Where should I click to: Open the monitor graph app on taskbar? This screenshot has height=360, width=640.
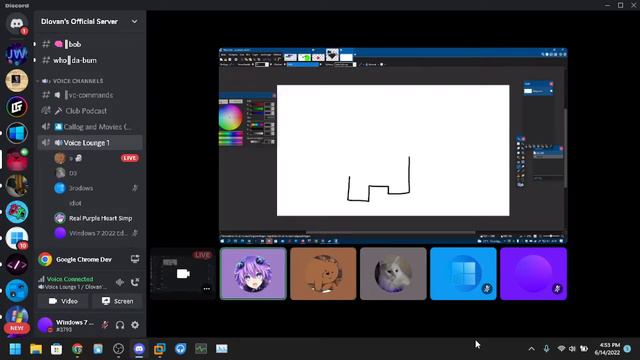pyautogui.click(x=201, y=349)
